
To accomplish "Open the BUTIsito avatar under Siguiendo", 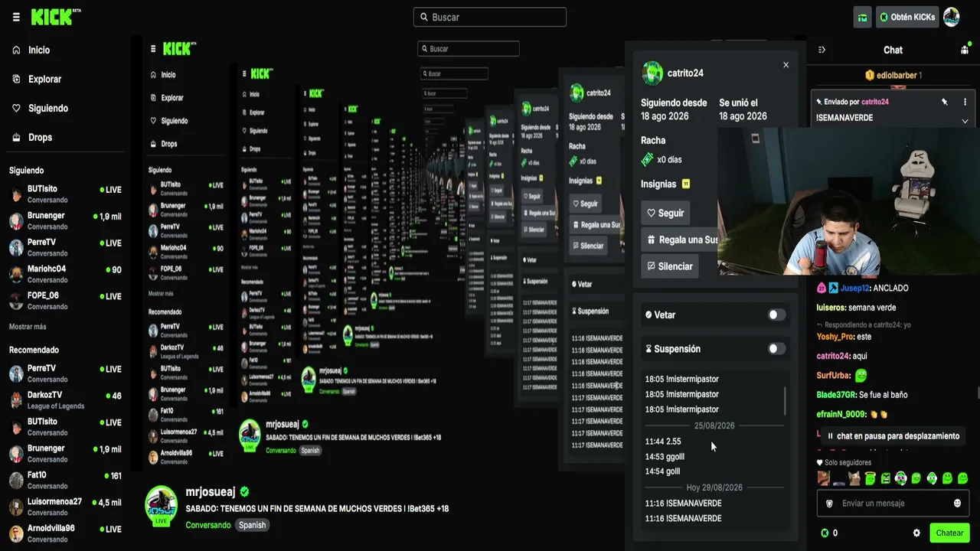I will pyautogui.click(x=16, y=194).
